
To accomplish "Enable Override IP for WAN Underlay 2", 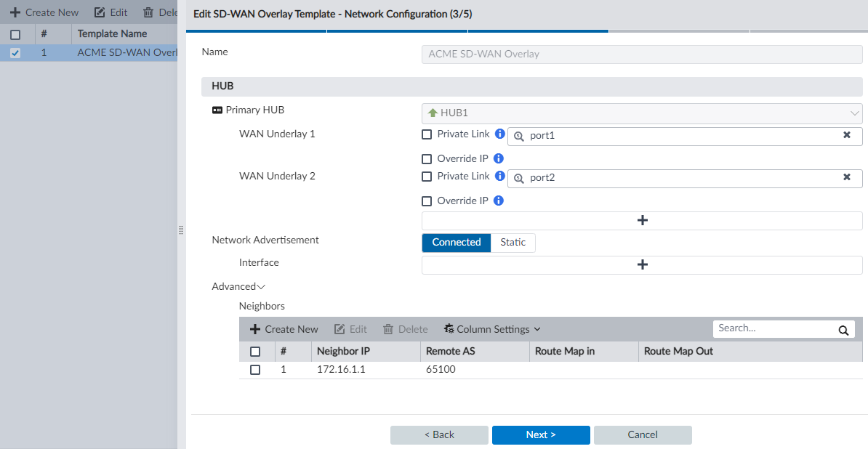I will (x=427, y=201).
